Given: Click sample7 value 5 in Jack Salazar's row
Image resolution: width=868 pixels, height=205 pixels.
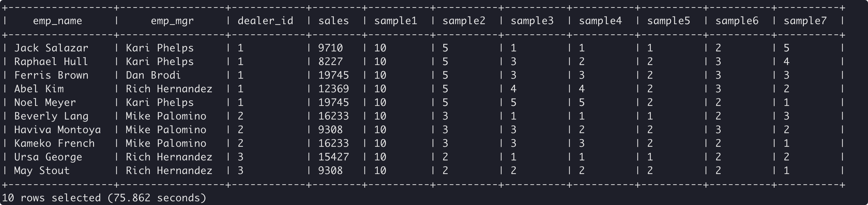Looking at the screenshot, I should coord(786,48).
